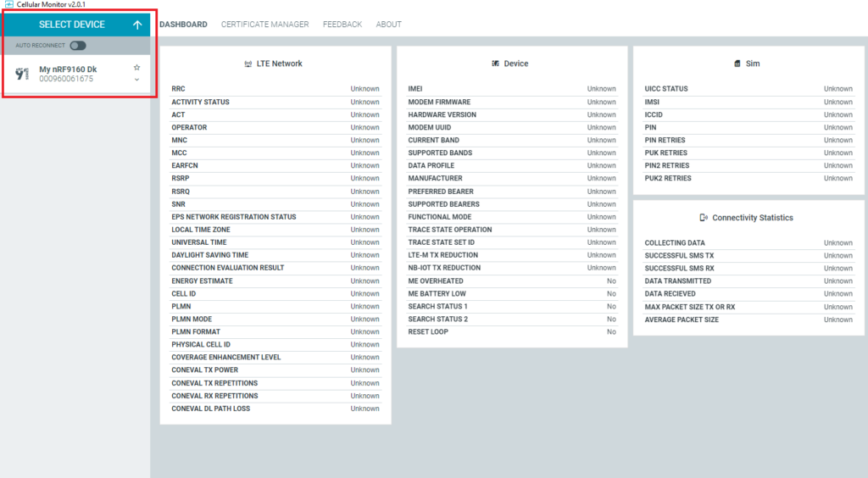Click the Sim card icon

click(x=737, y=64)
